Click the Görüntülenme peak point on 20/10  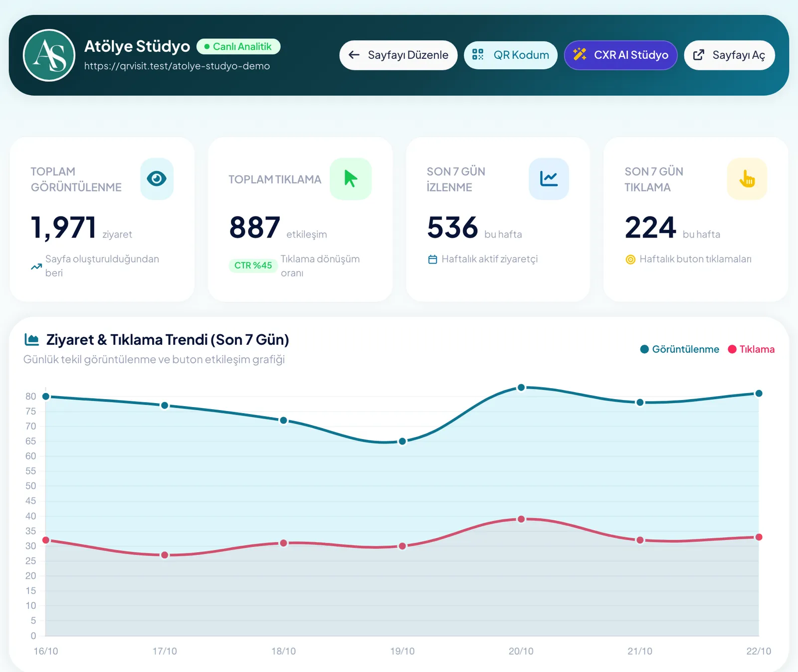(x=521, y=388)
